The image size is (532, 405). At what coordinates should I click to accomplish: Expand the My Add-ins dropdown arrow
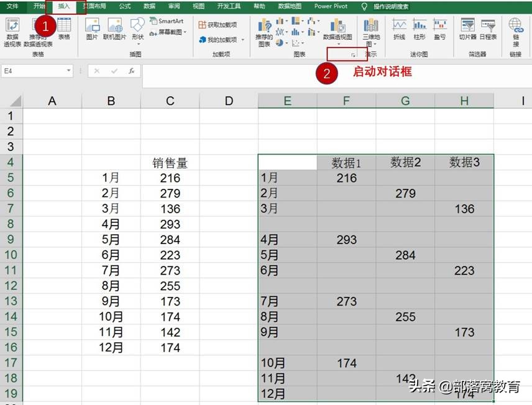pos(243,40)
